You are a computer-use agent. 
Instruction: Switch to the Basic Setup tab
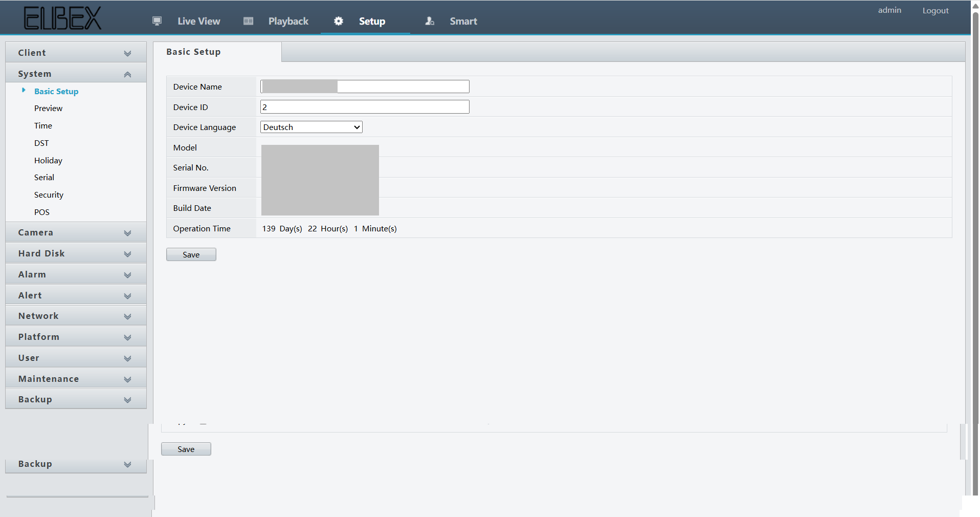(193, 52)
